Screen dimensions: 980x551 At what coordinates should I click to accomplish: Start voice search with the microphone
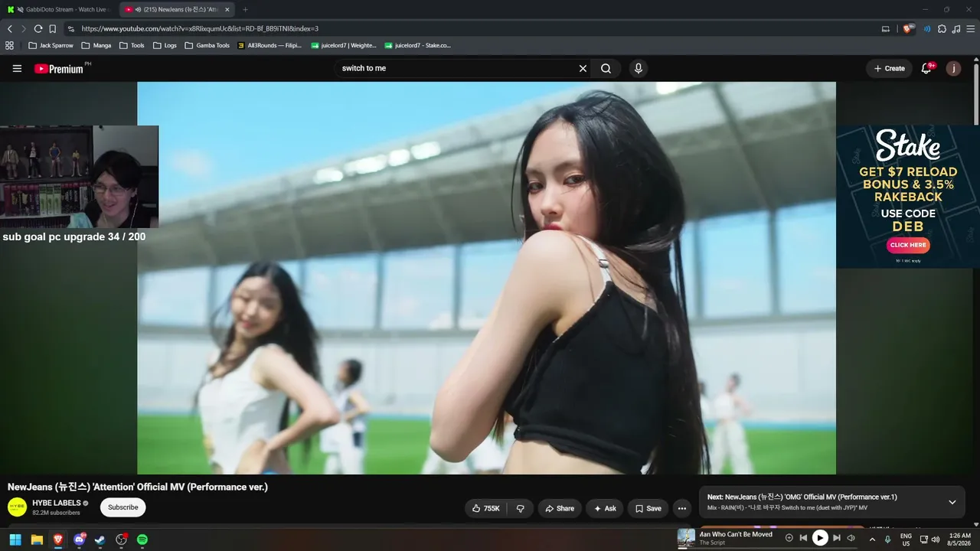pos(638,69)
